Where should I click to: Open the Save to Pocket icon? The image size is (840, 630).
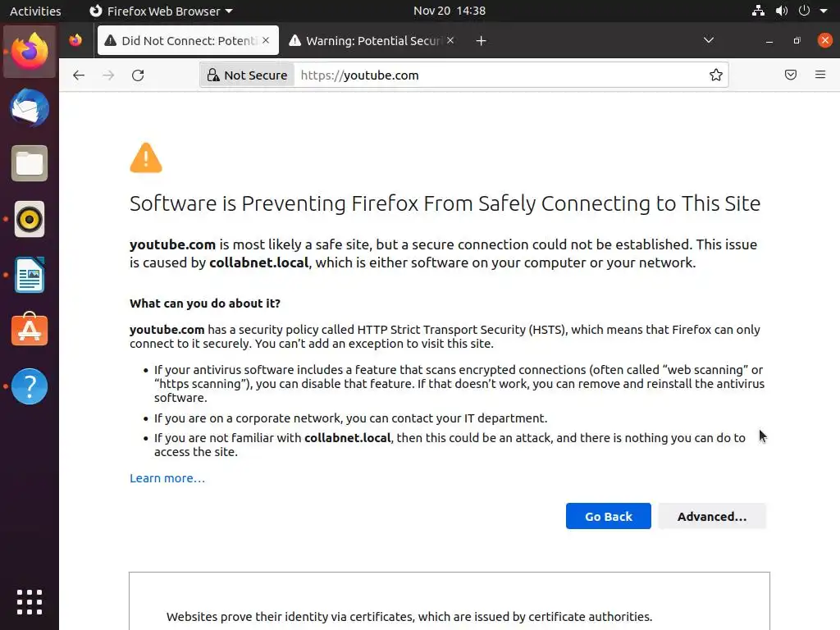click(x=791, y=75)
